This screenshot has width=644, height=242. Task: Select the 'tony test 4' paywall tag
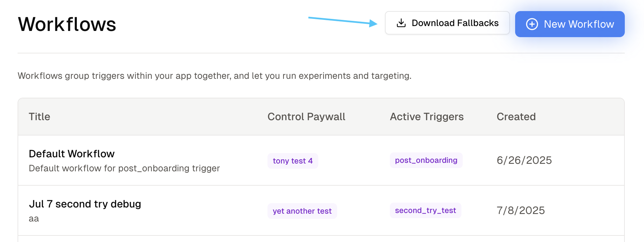coord(293,161)
